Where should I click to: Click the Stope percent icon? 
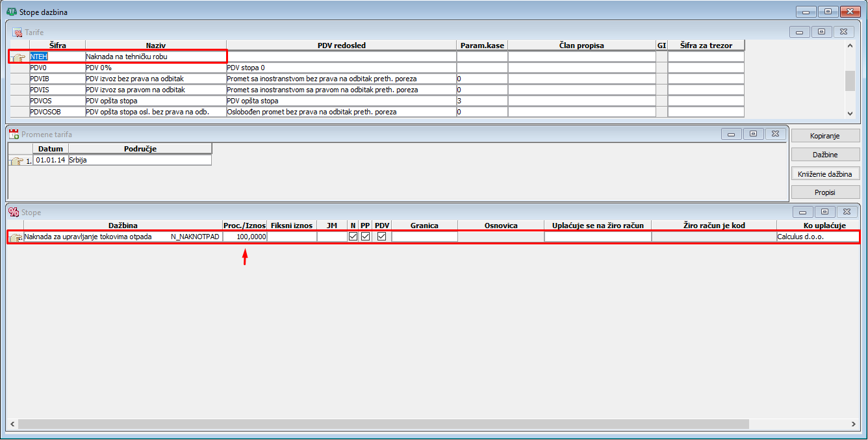(x=14, y=213)
